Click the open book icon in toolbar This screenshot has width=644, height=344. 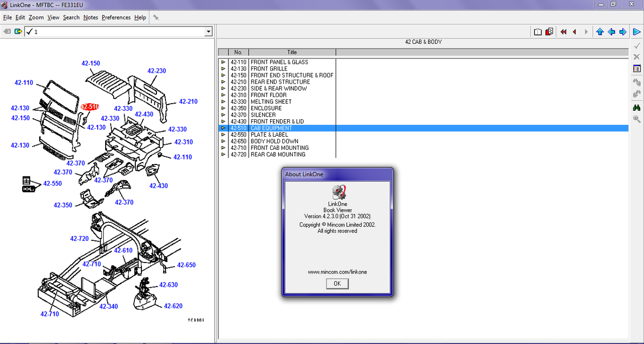(x=538, y=32)
